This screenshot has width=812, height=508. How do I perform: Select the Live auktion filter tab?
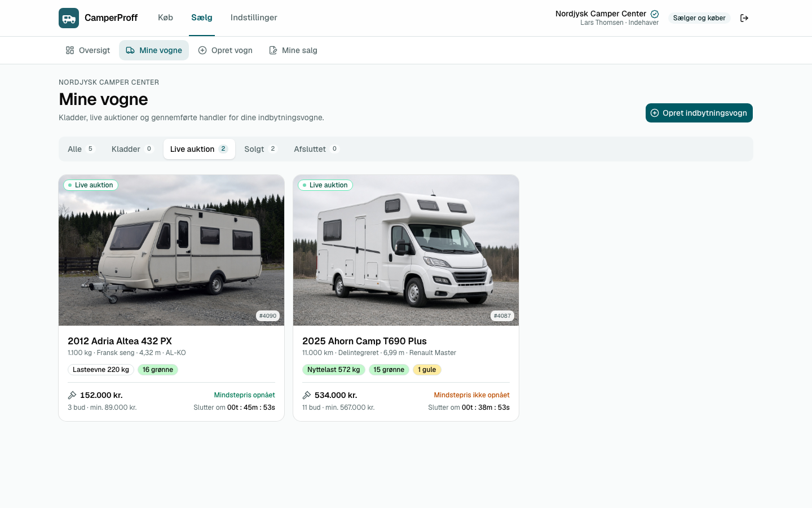199,149
